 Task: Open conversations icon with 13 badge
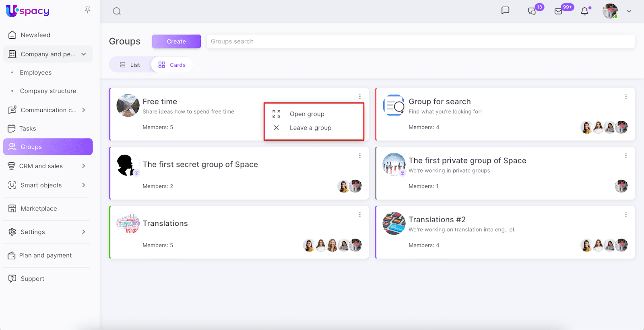point(532,11)
